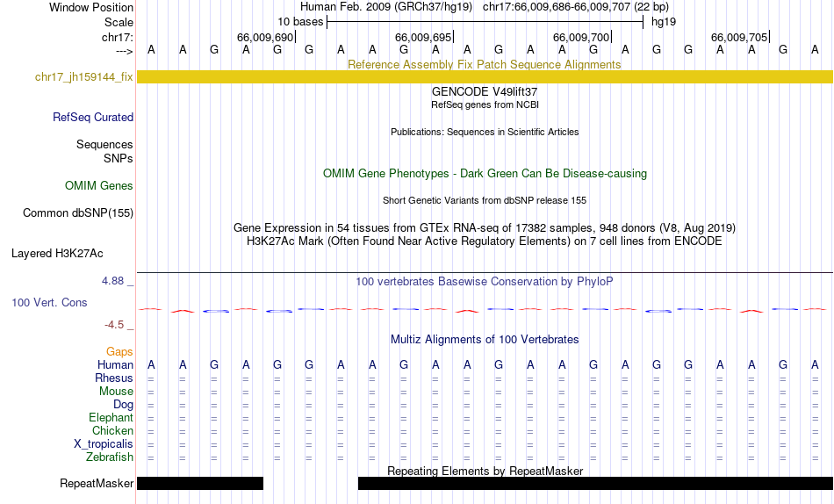
Task: Click the Common dbSNP(155) track label
Action: click(x=77, y=212)
